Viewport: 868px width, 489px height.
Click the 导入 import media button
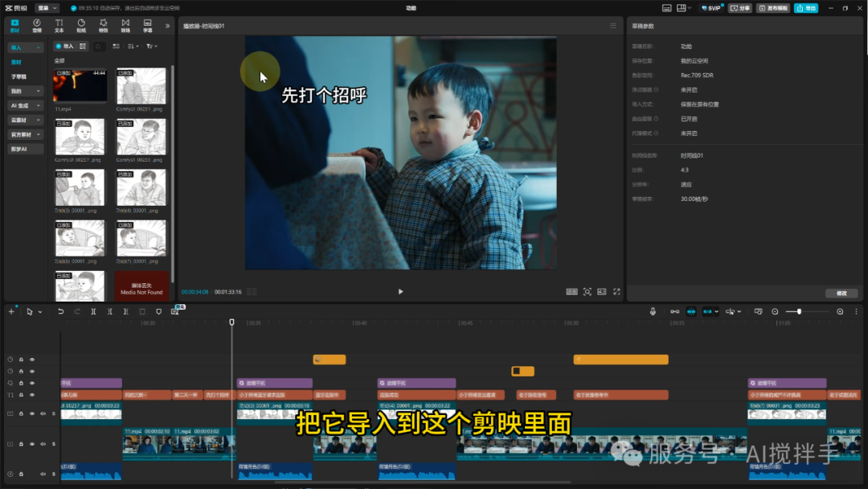click(65, 47)
